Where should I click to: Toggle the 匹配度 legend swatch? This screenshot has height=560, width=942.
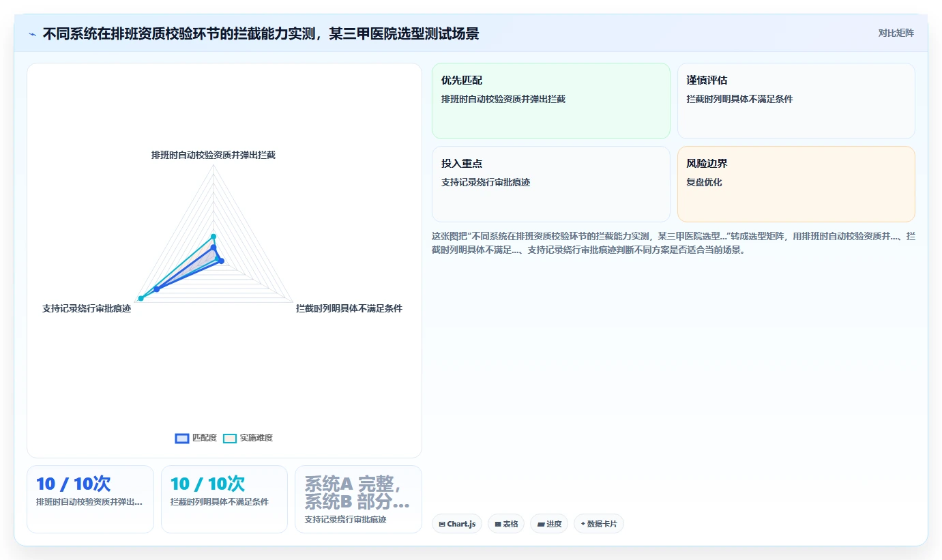pos(182,438)
